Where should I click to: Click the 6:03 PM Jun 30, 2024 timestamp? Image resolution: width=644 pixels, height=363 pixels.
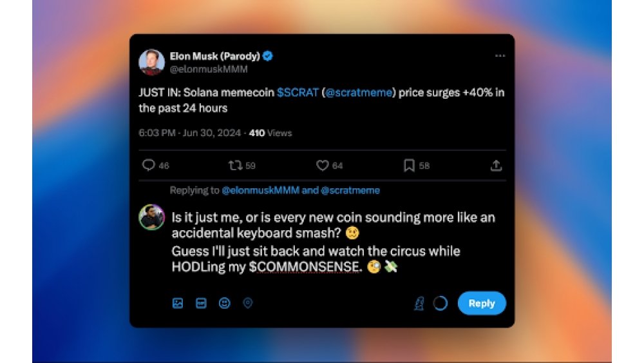(190, 133)
